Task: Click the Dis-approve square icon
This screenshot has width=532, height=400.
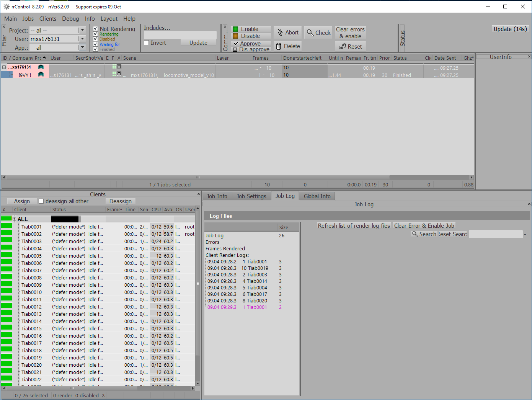Action: click(x=235, y=49)
